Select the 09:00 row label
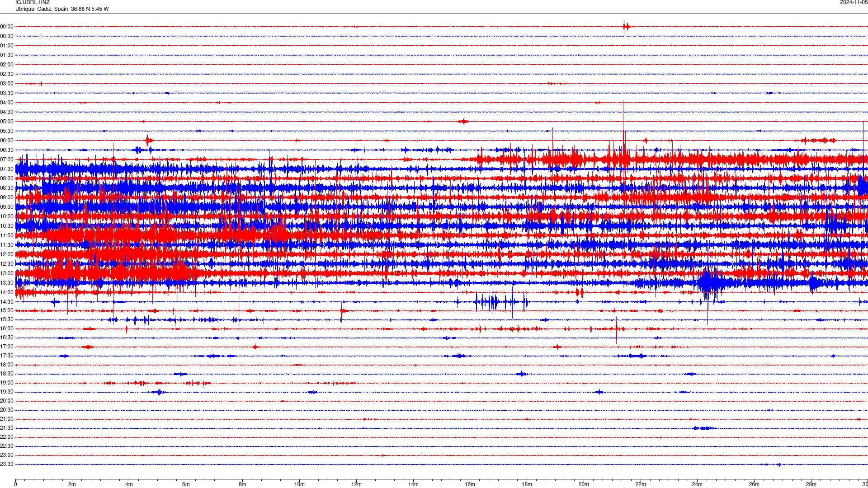 [7, 197]
